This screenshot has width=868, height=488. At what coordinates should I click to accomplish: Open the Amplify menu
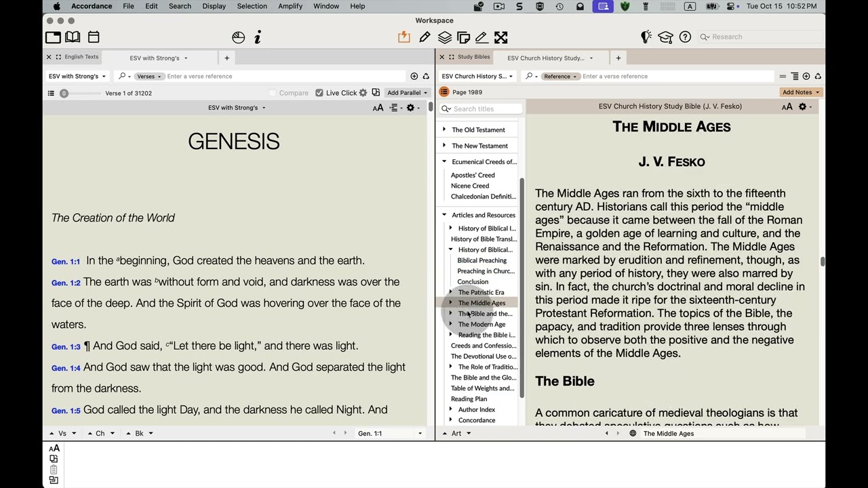(290, 6)
